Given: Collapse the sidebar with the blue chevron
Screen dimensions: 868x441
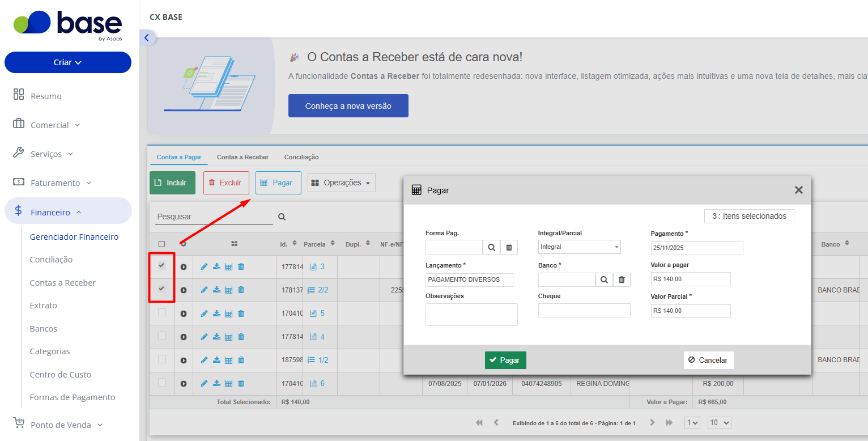Looking at the screenshot, I should pos(147,38).
